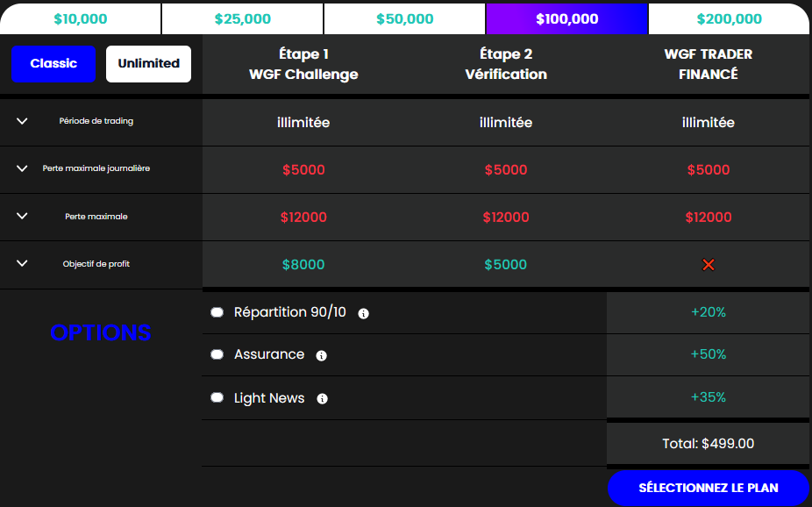Expand Perte maximale journalière chevron
Image resolution: width=812 pixels, height=507 pixels.
pos(22,168)
